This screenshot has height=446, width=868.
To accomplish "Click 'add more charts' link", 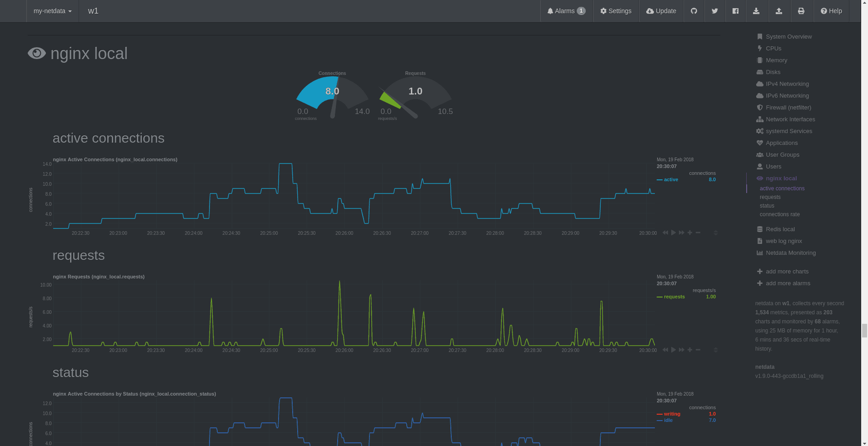I will coord(787,272).
